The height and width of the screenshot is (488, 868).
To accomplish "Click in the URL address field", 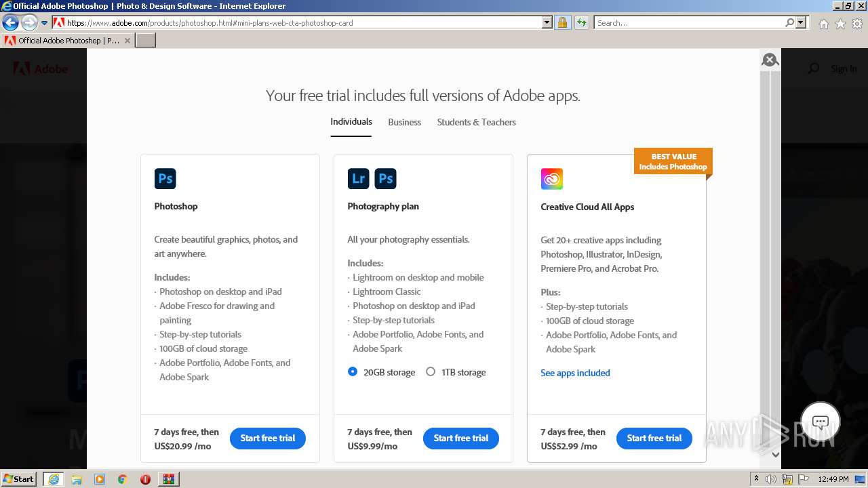I will pos(302,22).
